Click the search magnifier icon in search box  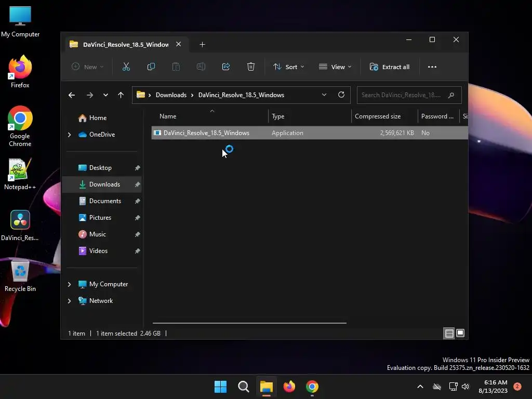[x=451, y=95]
